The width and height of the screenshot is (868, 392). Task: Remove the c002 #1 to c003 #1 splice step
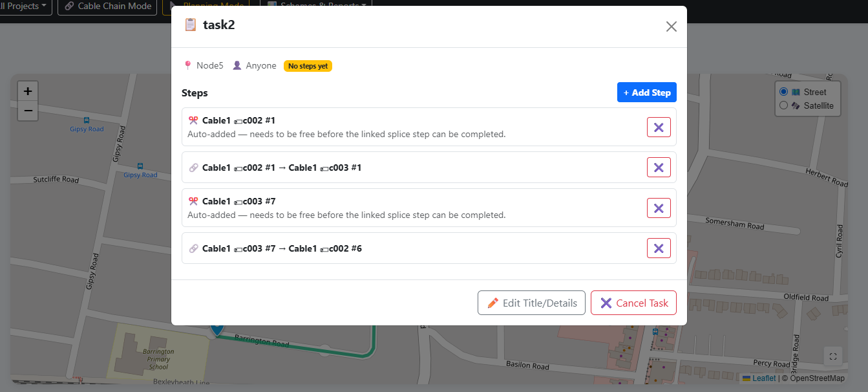659,168
